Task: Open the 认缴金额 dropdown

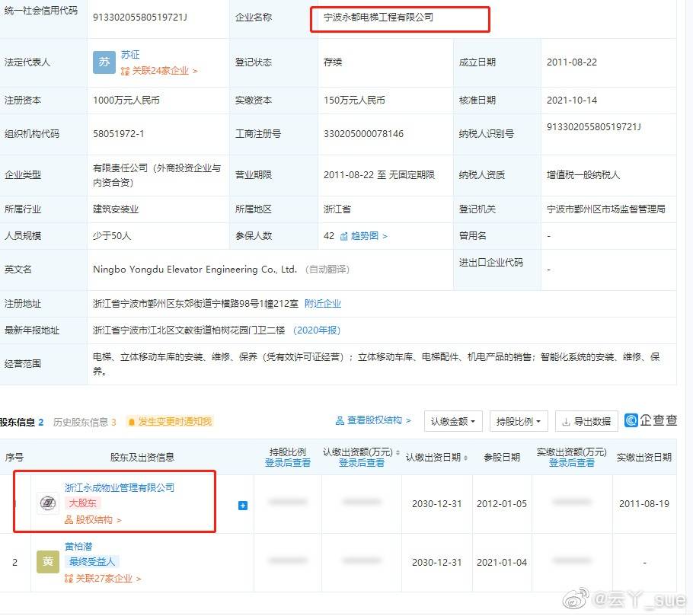Action: coord(453,421)
